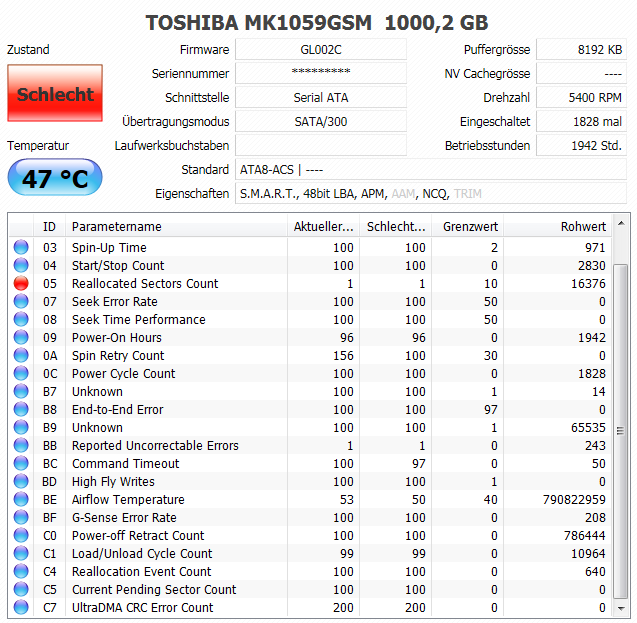Select the Reallocated Sectors Count row name
This screenshot has width=637, height=623.
[x=145, y=283]
